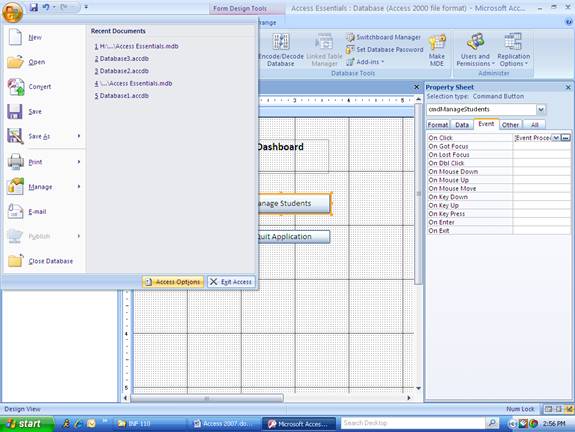575x432 pixels.
Task: Click the vertical scrollbar down arrow
Action: 418,388
